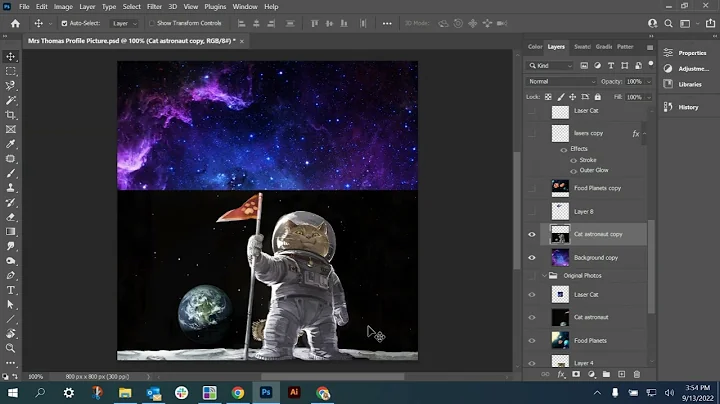Show the Food Planets copy layer
This screenshot has height=404, width=720.
tap(532, 188)
